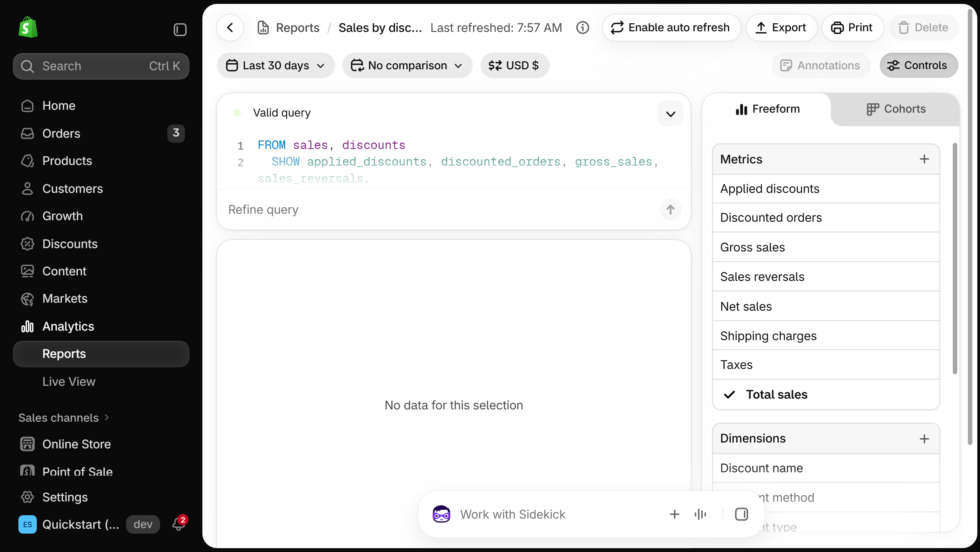
Task: Enable auto refresh for this report
Action: 671,27
